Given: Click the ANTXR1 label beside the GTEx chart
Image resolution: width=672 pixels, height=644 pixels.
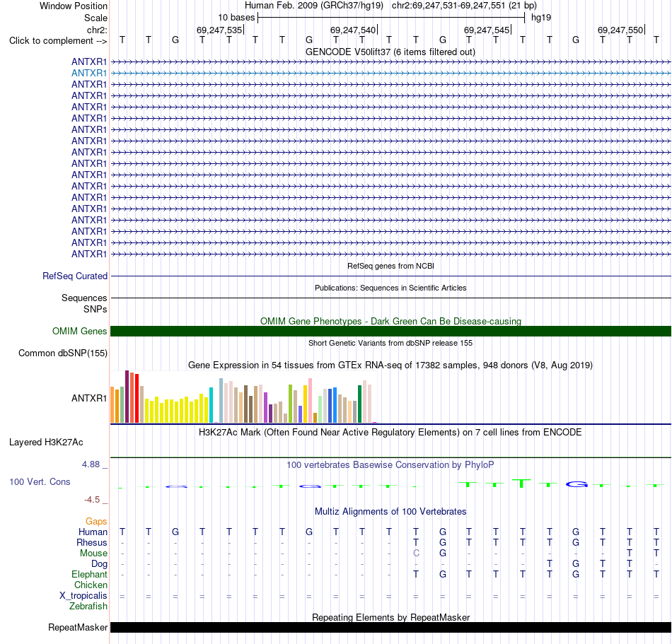Looking at the screenshot, I should click(x=89, y=399).
